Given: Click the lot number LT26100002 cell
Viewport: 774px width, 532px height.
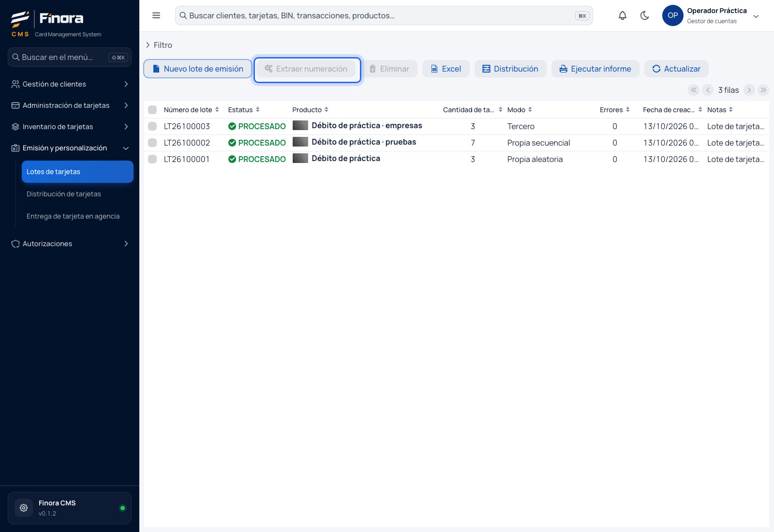Looking at the screenshot, I should coord(187,143).
